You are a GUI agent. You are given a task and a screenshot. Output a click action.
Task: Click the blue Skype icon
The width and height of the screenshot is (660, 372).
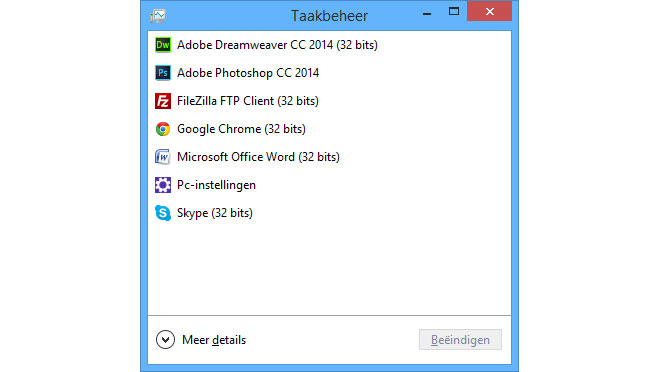tap(162, 213)
